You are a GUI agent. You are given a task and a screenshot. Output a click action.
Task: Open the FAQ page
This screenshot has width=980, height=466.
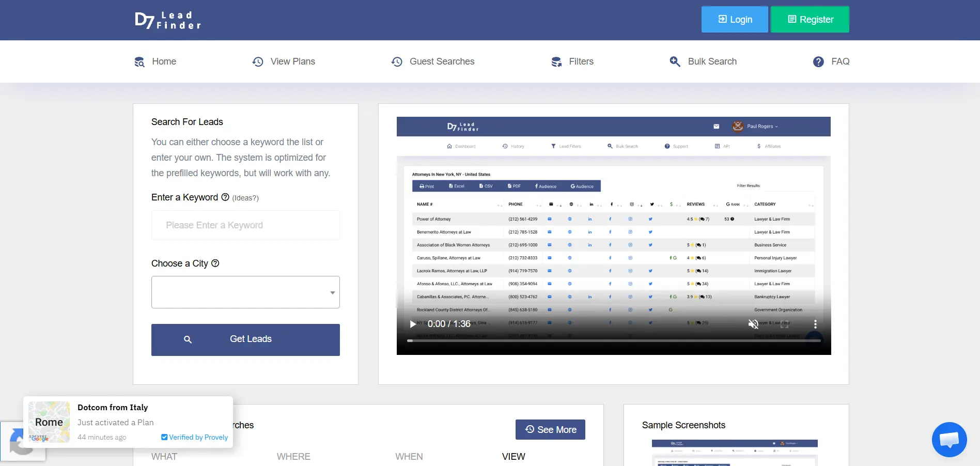point(831,61)
